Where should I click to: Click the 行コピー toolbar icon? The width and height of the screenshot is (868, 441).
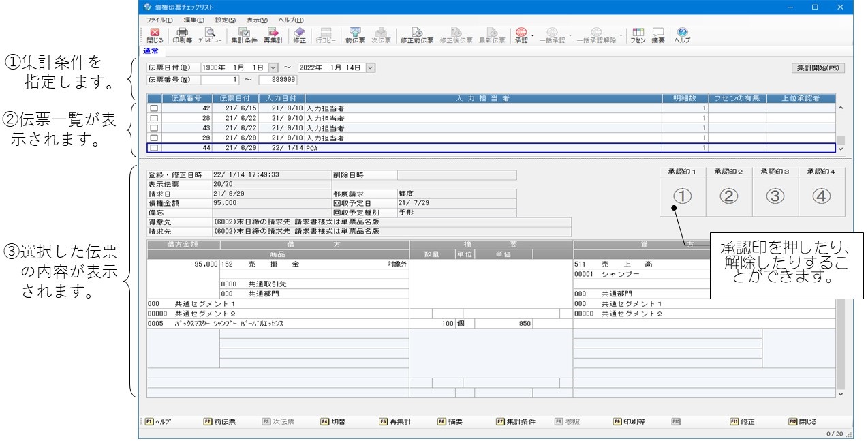(326, 35)
